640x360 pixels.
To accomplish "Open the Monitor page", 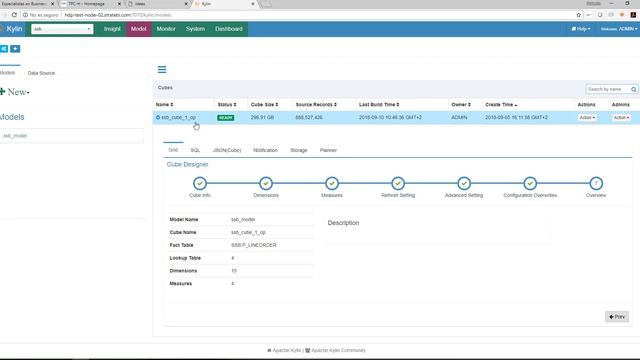I will pos(166,29).
